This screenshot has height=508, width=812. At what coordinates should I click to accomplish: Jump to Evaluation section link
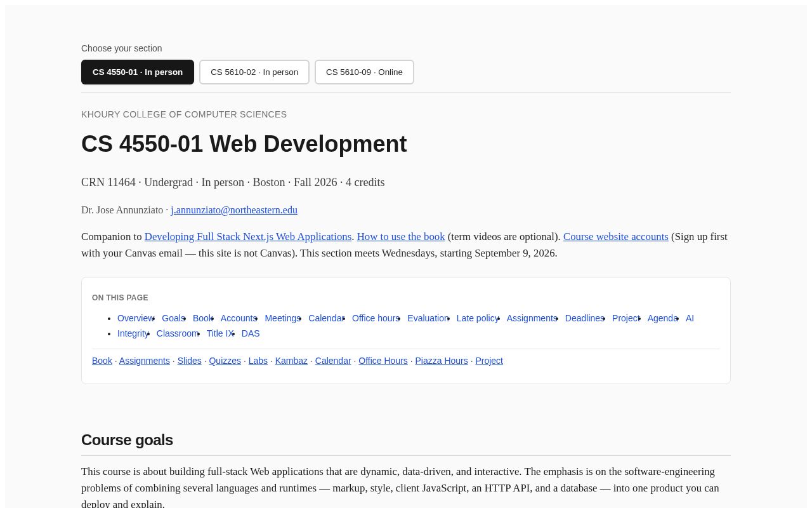click(x=428, y=318)
